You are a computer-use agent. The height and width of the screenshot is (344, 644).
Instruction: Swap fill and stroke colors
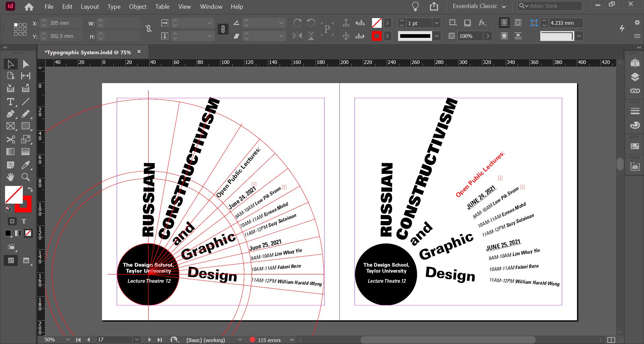31,189
